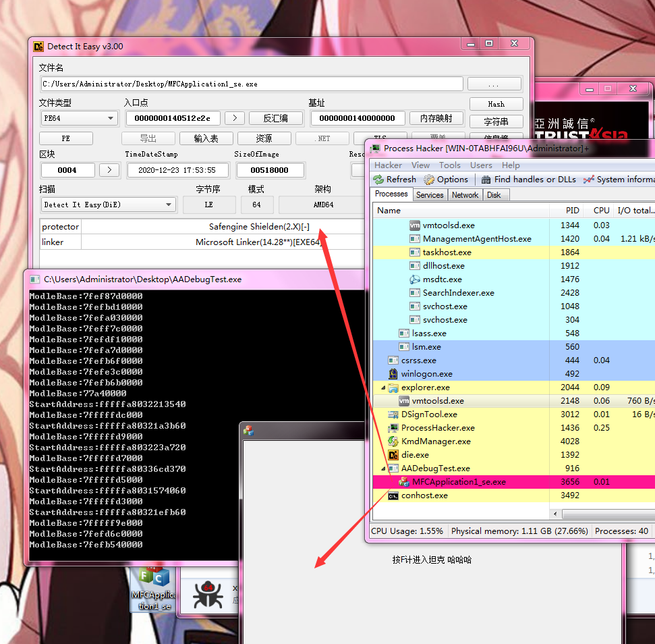Select ProcessHacker.exe process icon

tap(393, 428)
